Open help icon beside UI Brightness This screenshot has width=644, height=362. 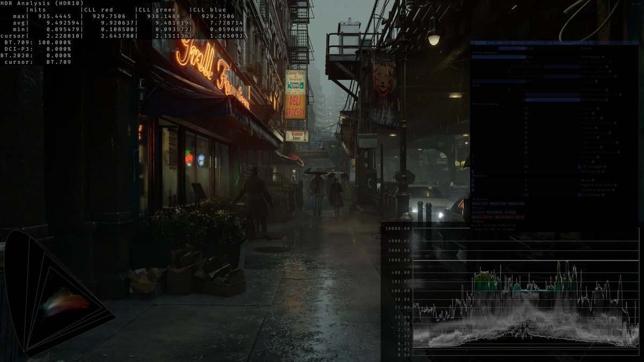pos(606,90)
